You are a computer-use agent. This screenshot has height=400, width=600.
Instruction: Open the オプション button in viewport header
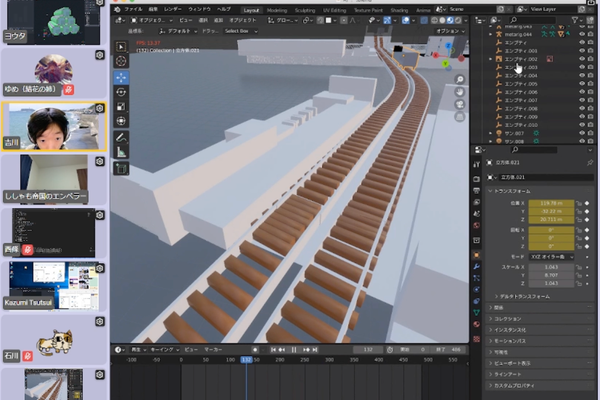coord(450,31)
